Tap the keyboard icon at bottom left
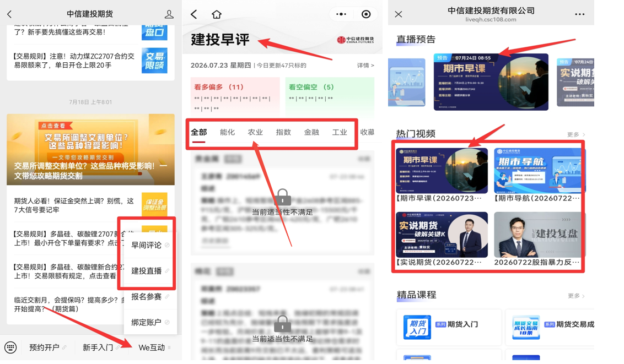 [10, 347]
